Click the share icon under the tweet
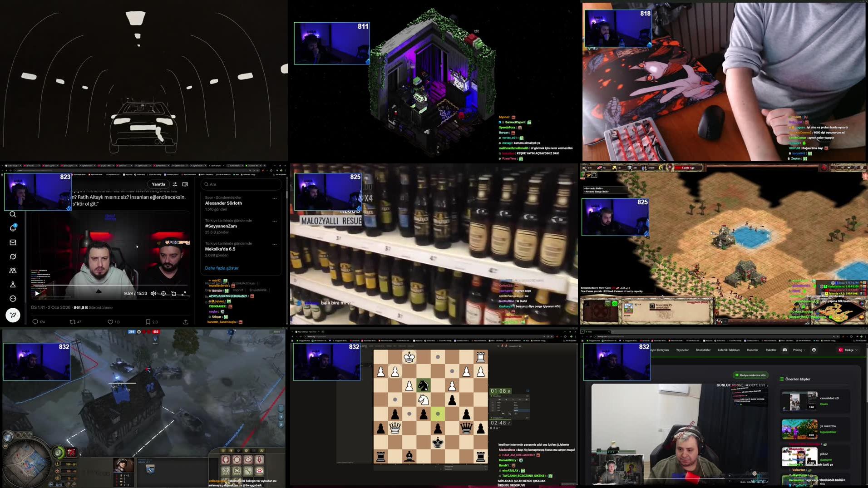This screenshot has width=868, height=488. pyautogui.click(x=185, y=322)
